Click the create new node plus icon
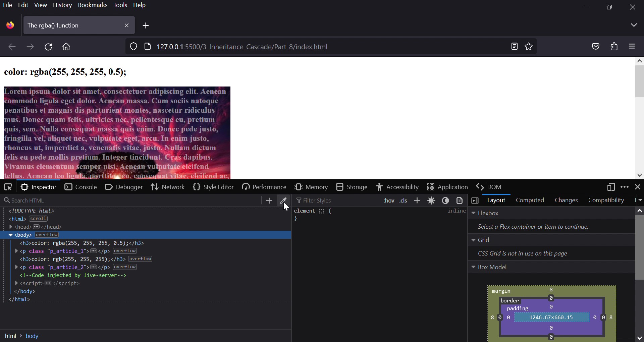This screenshot has width=644, height=342. point(269,201)
